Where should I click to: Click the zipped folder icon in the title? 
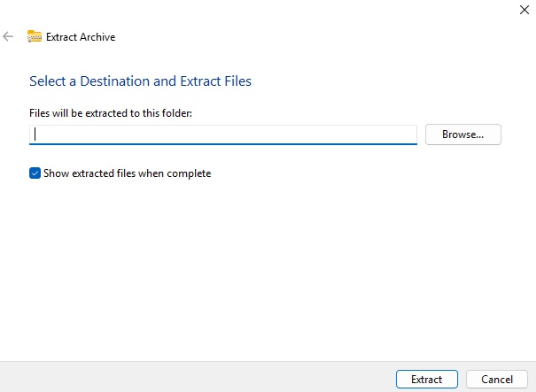(35, 36)
